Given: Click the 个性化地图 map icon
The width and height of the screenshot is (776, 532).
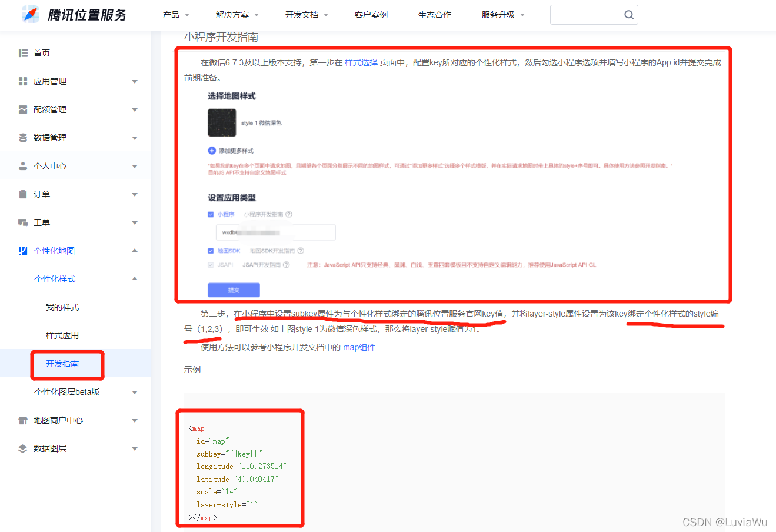Looking at the screenshot, I should (23, 251).
